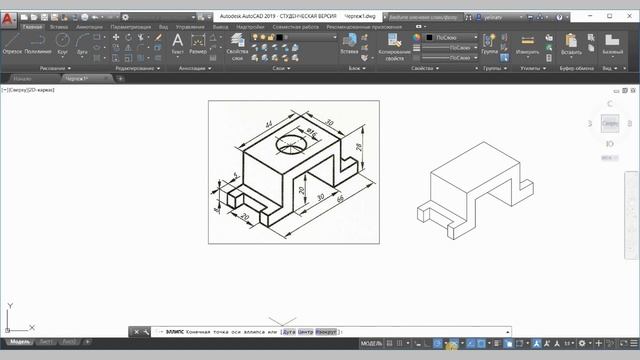Expand the Аннотации panel
Viewport: 640px width, 360px height.
[195, 68]
